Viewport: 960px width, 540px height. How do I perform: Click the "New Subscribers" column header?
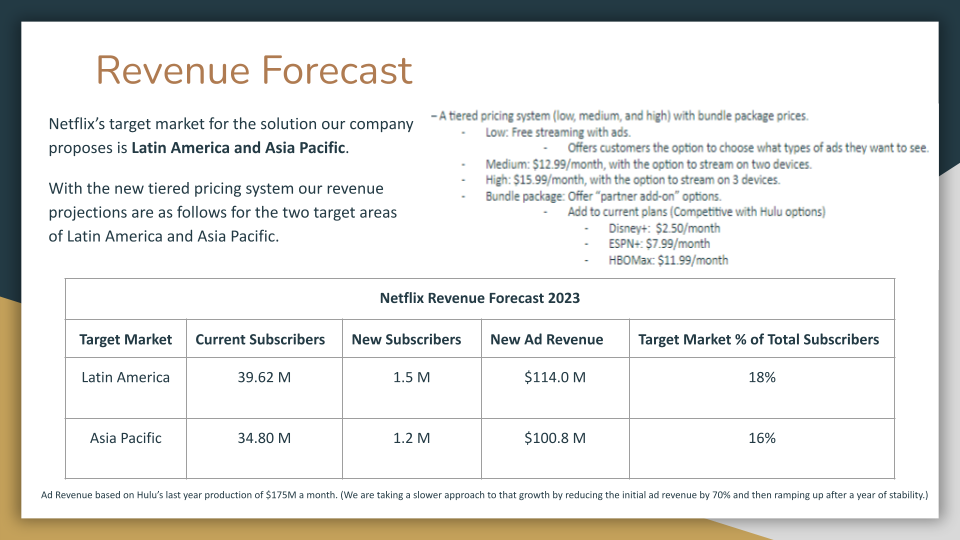click(x=406, y=339)
